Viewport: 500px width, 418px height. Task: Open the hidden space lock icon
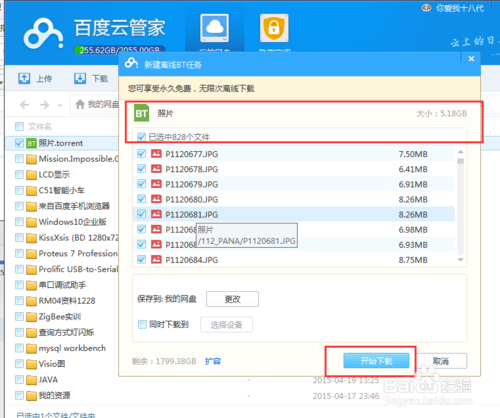(x=274, y=28)
